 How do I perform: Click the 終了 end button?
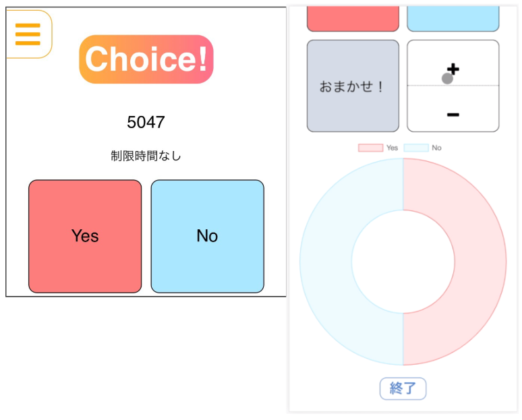pos(403,388)
